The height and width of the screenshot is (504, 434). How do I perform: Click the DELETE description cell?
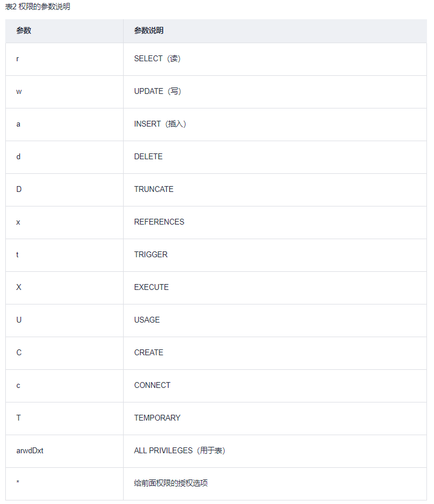(x=148, y=157)
